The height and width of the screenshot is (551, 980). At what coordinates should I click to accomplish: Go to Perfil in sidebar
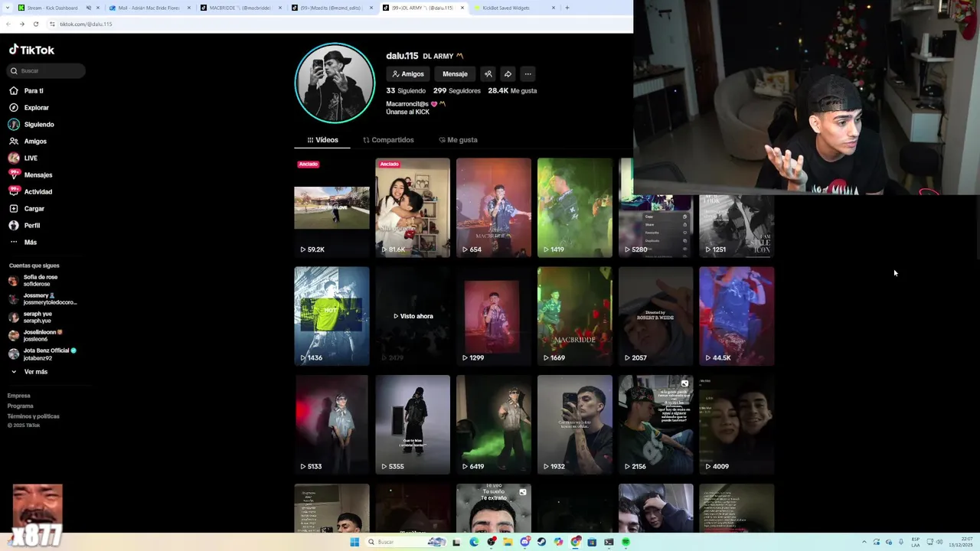pyautogui.click(x=24, y=225)
